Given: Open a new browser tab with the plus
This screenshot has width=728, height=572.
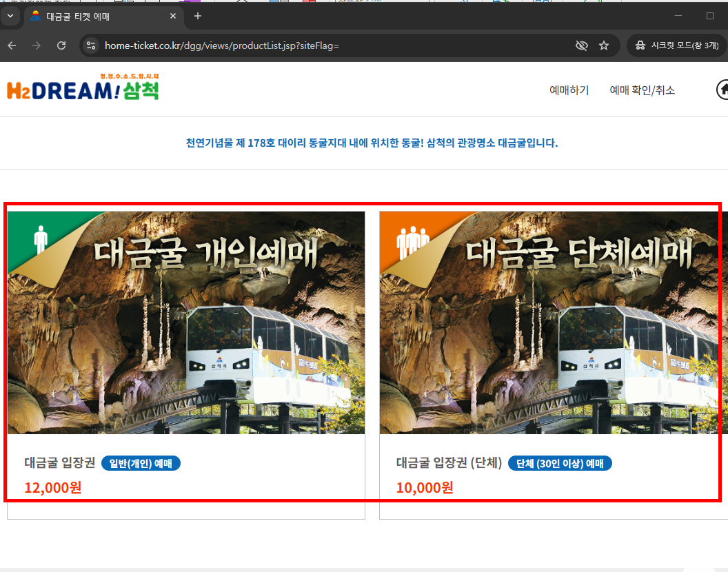Looking at the screenshot, I should (x=197, y=15).
